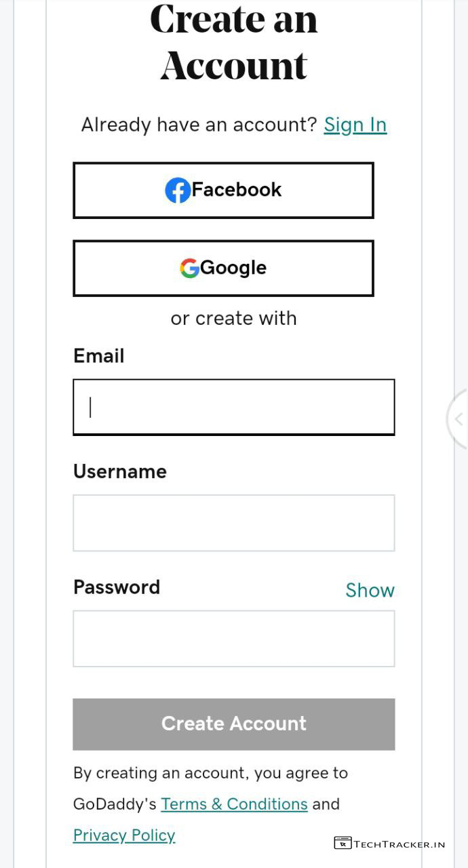Click the Email field label
Viewport: 468px width, 868px height.
(x=99, y=356)
